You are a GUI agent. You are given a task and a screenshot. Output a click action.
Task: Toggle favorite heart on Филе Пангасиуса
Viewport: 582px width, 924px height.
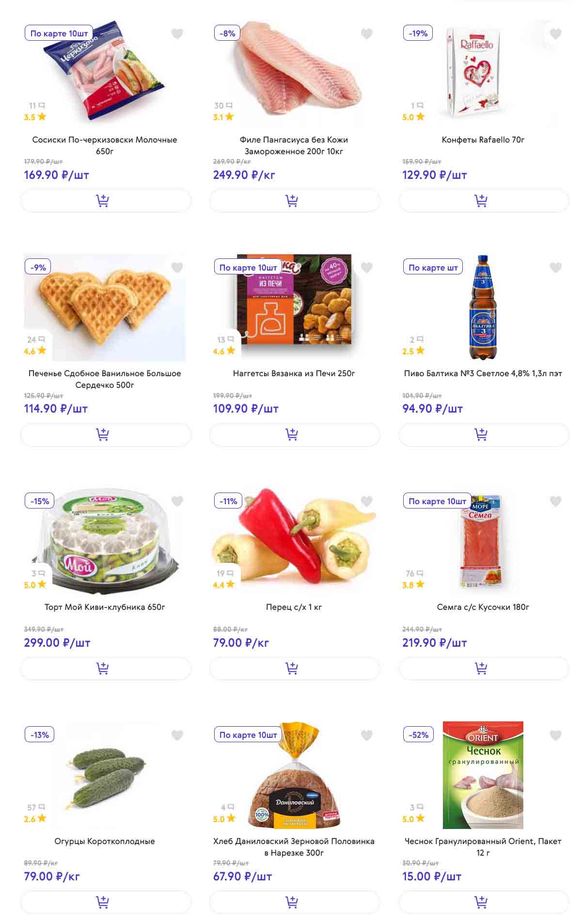[x=367, y=33]
